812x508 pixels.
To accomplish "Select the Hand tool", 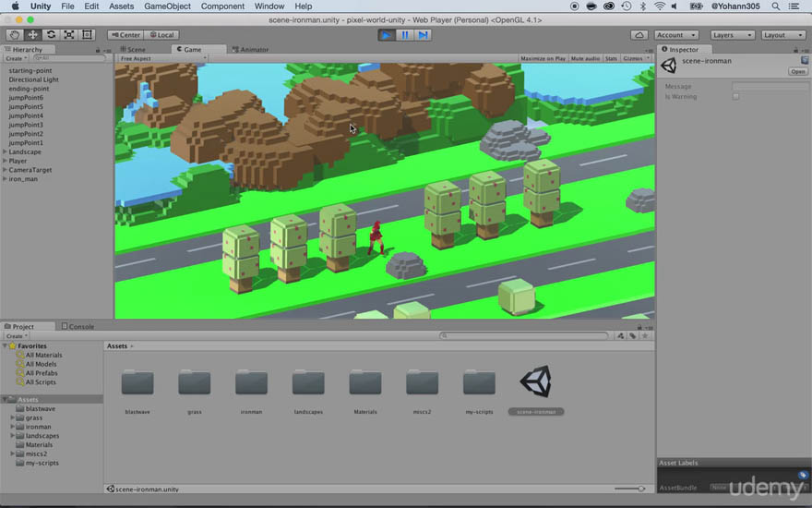I will tap(15, 35).
